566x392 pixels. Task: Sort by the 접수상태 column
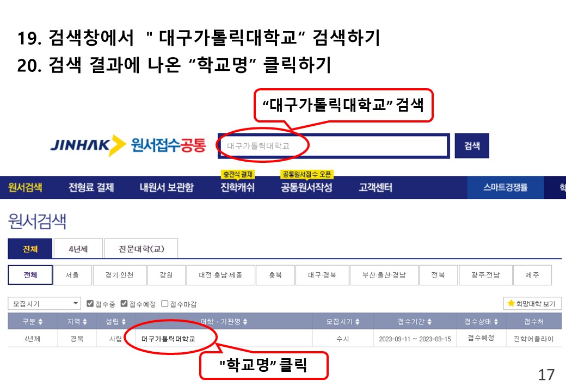[x=481, y=321]
